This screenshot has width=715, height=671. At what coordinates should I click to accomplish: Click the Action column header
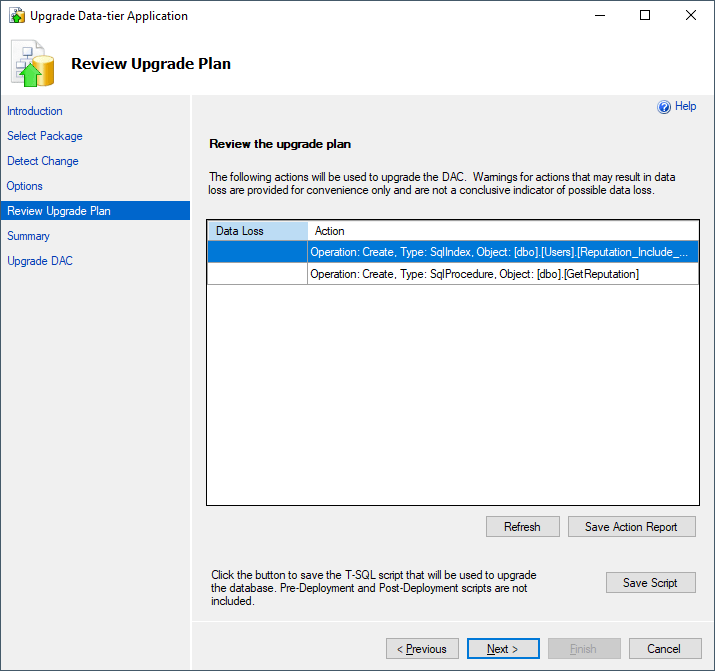tap(502, 231)
